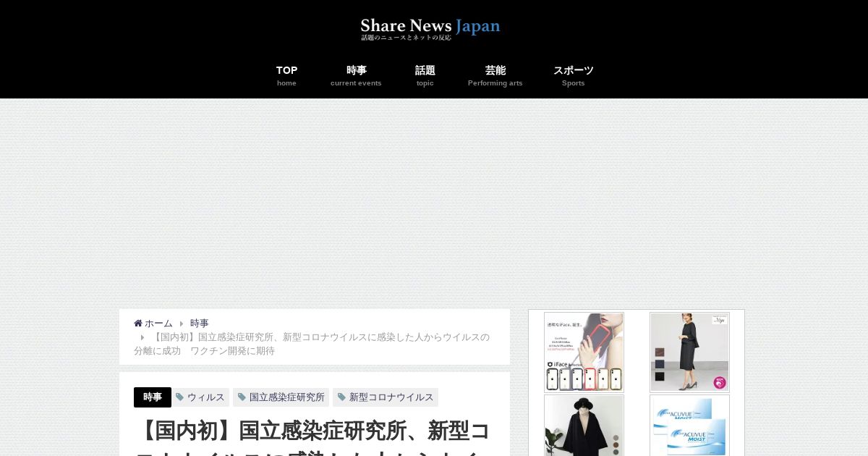
Task: Open the 時事 current events menu
Action: click(356, 75)
